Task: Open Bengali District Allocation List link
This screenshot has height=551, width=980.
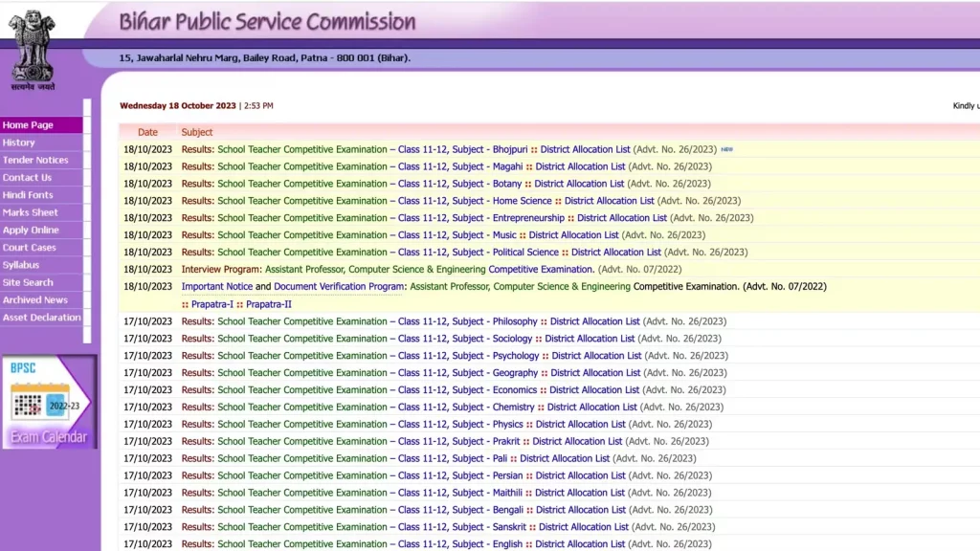Action: (x=581, y=510)
